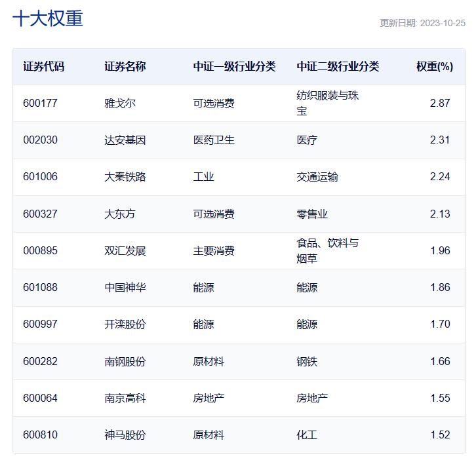Click the 权重(%) column header

point(435,66)
